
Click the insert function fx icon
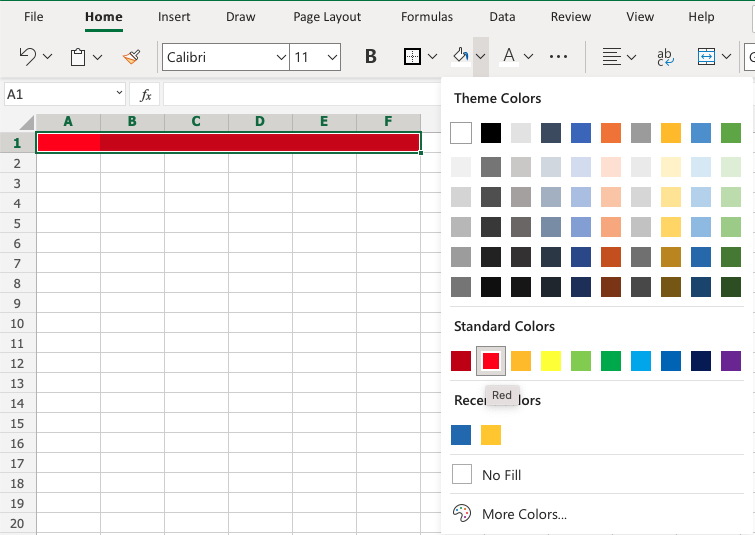145,94
